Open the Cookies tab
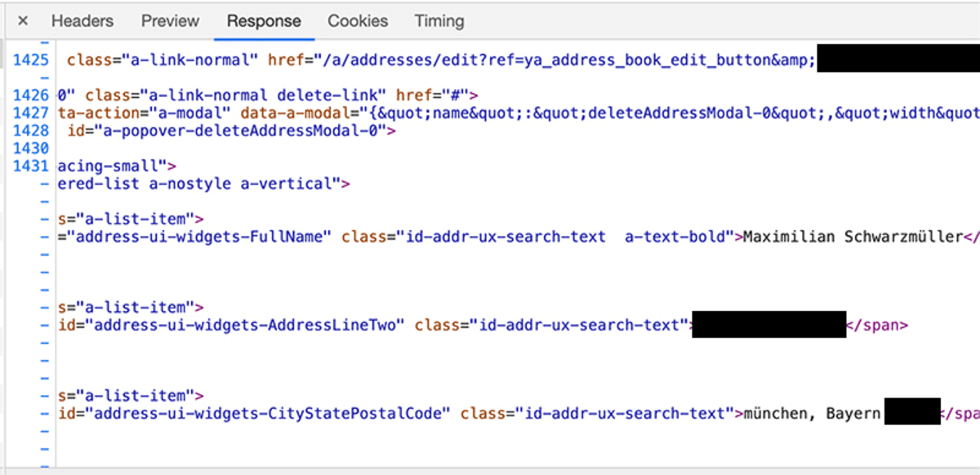 click(358, 21)
